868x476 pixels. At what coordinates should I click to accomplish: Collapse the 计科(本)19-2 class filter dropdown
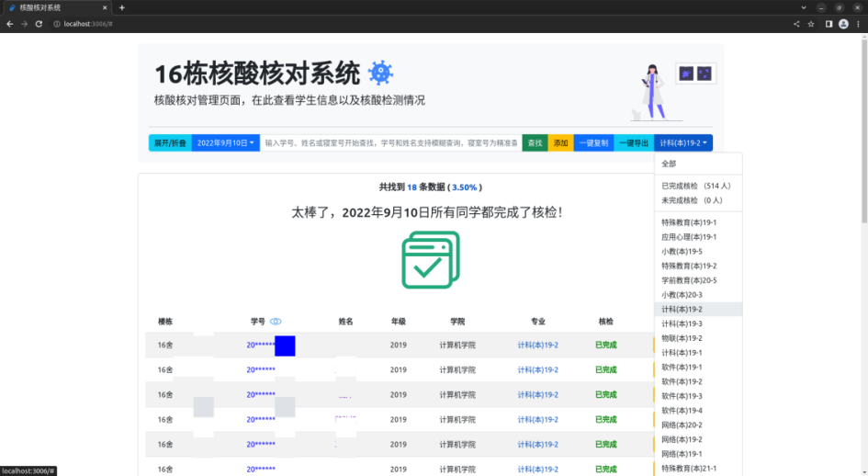tap(684, 143)
